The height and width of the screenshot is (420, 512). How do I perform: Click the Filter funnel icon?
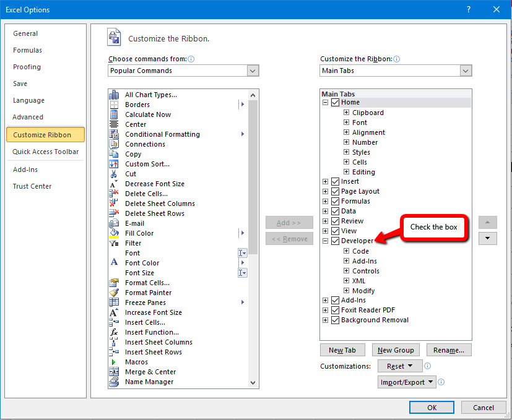coord(114,243)
